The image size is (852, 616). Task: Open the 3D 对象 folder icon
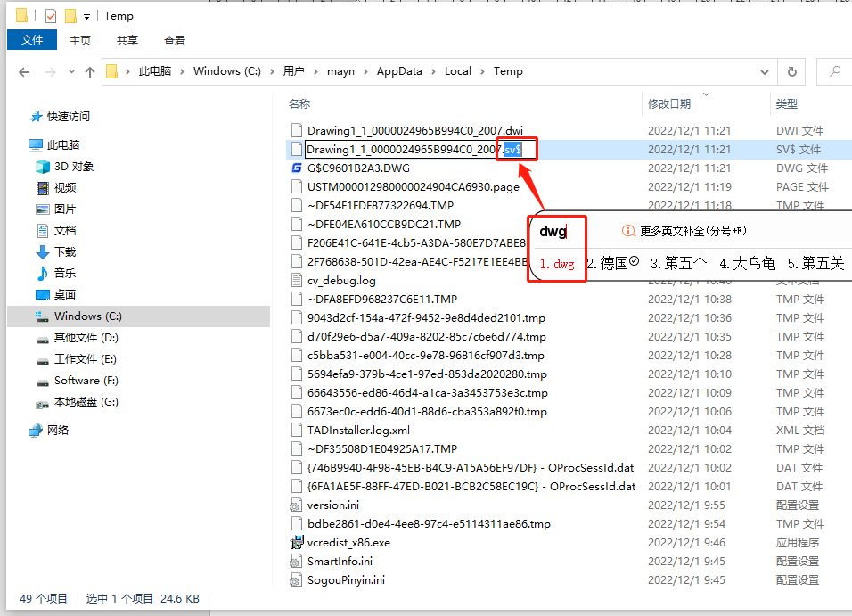click(x=42, y=167)
